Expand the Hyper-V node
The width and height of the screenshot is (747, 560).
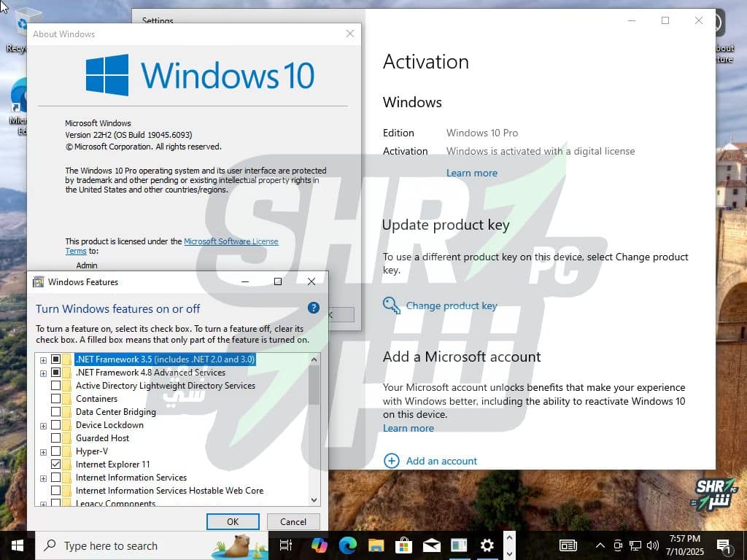(43, 452)
